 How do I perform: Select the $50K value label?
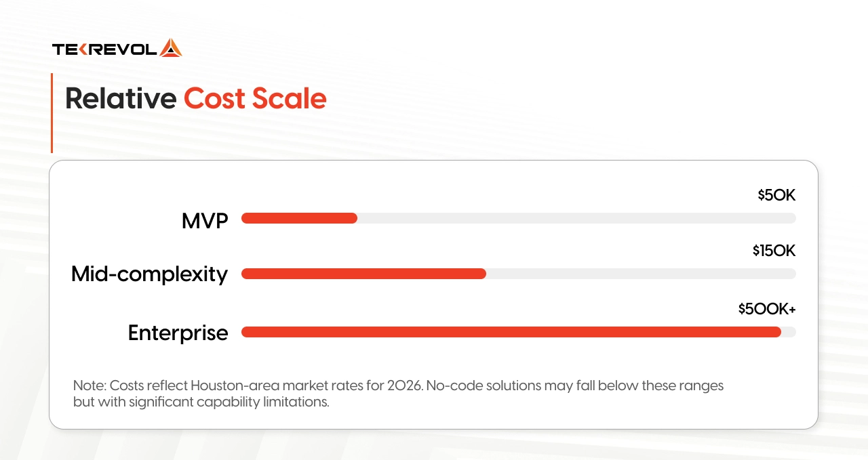click(x=776, y=196)
